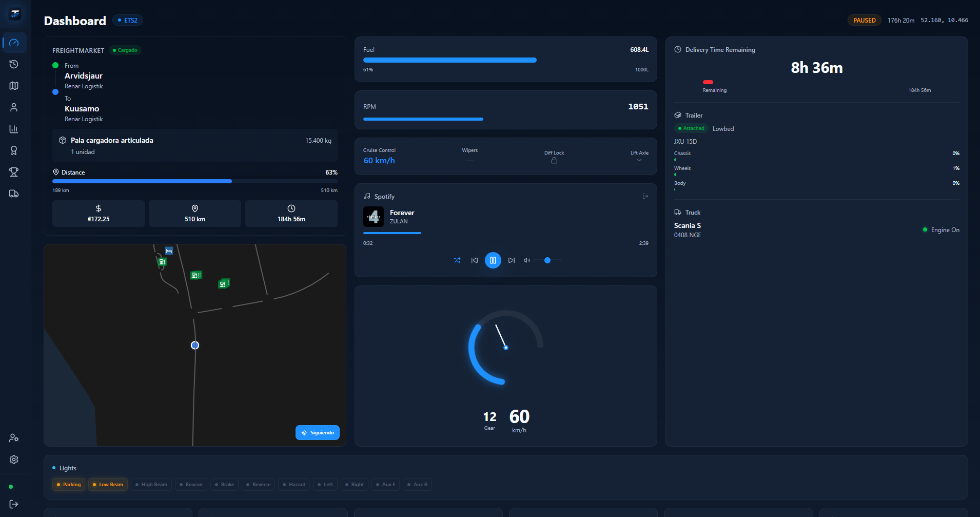Skip to previous Spotify track
Viewport: 980px width, 517px height.
click(x=475, y=260)
